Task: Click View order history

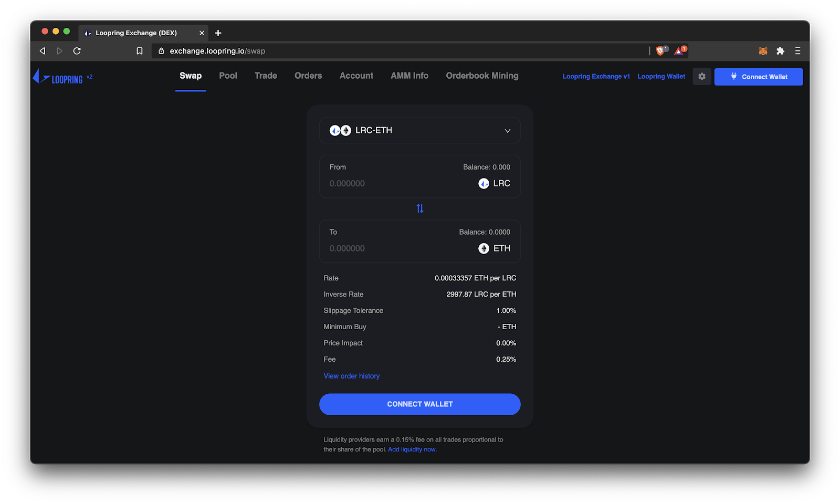Action: 352,376
